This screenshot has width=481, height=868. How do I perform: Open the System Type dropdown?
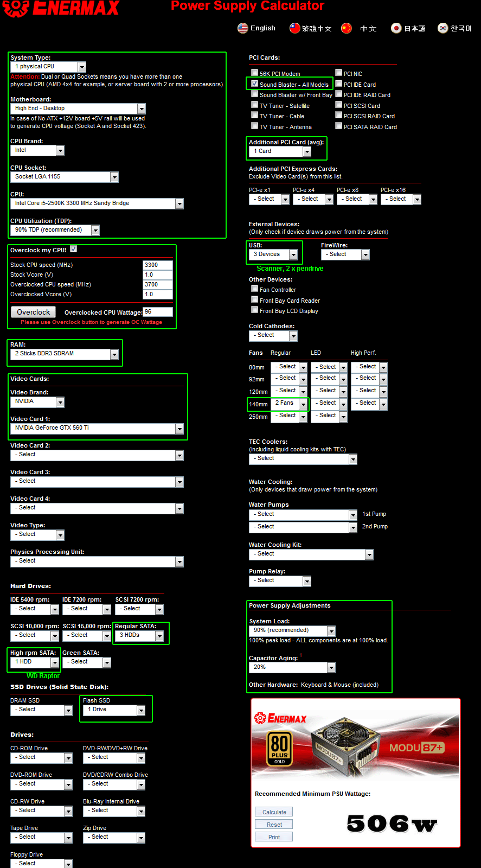(x=48, y=67)
